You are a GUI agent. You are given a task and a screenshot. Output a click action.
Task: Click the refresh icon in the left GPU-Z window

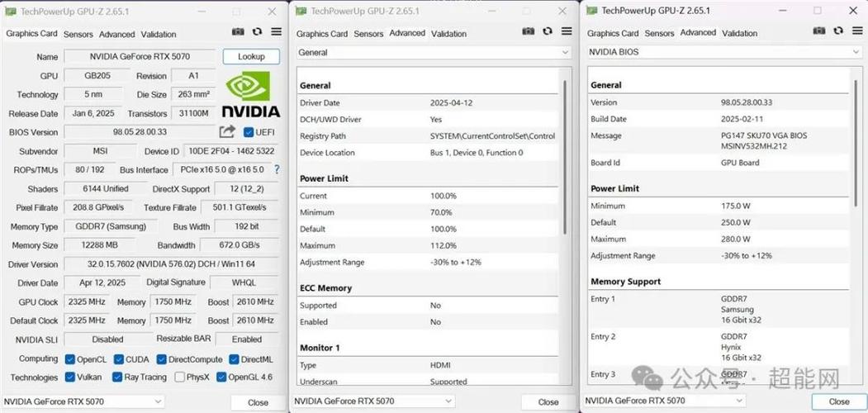pos(257,32)
